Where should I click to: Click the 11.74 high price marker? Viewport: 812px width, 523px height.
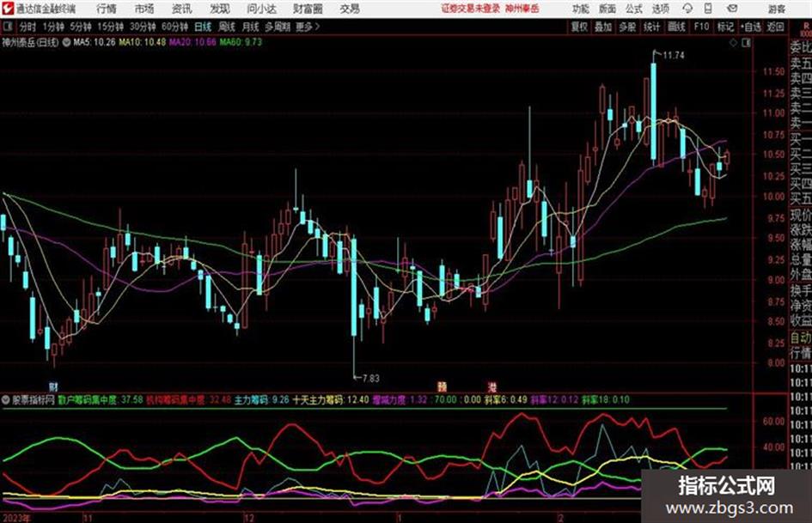click(673, 55)
